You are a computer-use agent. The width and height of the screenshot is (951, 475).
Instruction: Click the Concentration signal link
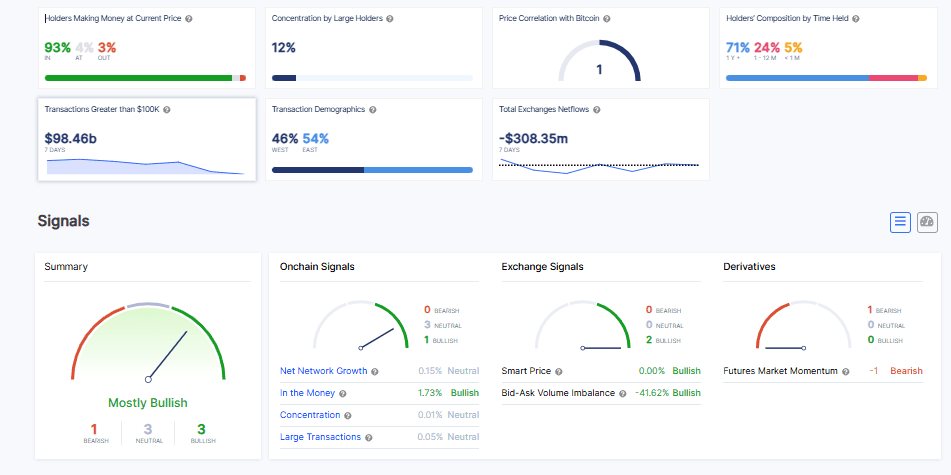tap(310, 415)
